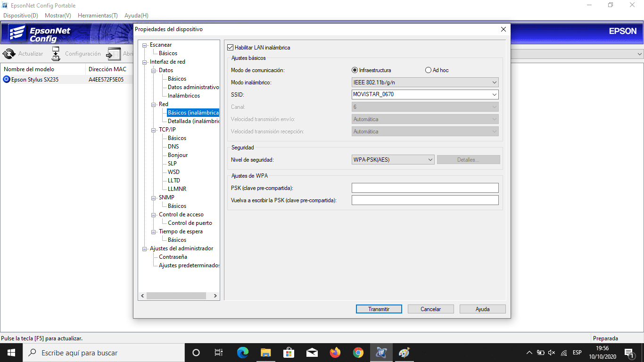The width and height of the screenshot is (644, 362).
Task: Click the Abrir navegador toolbar icon
Action: [x=115, y=53]
